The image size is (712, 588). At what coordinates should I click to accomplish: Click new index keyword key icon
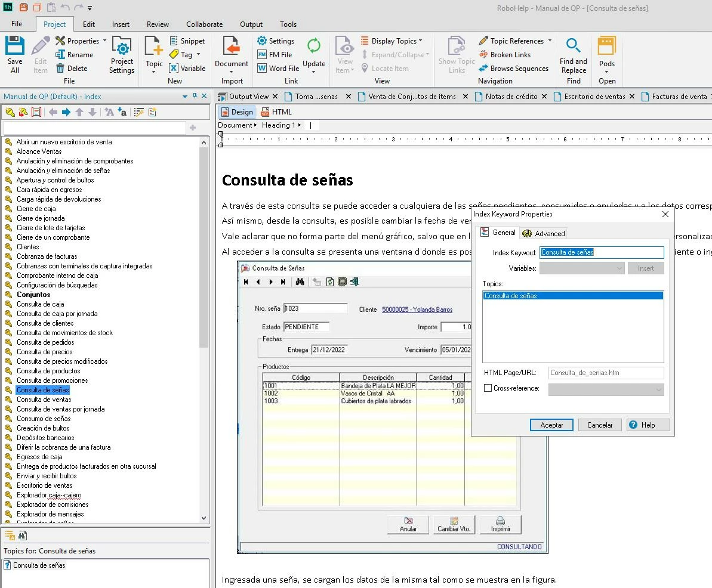[x=10, y=112]
